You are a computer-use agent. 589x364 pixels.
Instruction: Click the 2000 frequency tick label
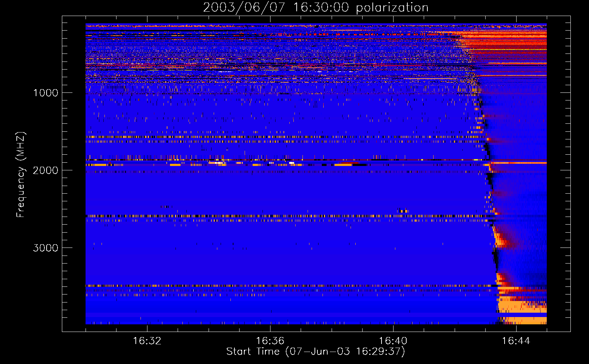(x=46, y=170)
